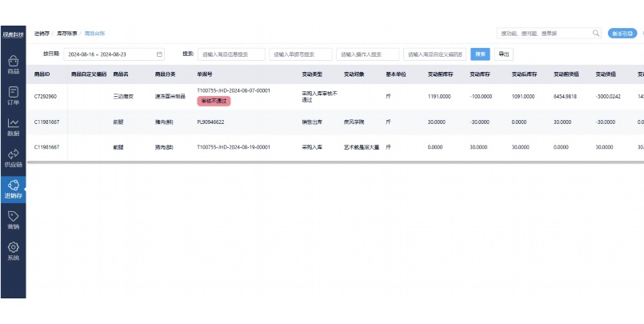Click the 采购入库 cell in last row

pyautogui.click(x=312, y=147)
